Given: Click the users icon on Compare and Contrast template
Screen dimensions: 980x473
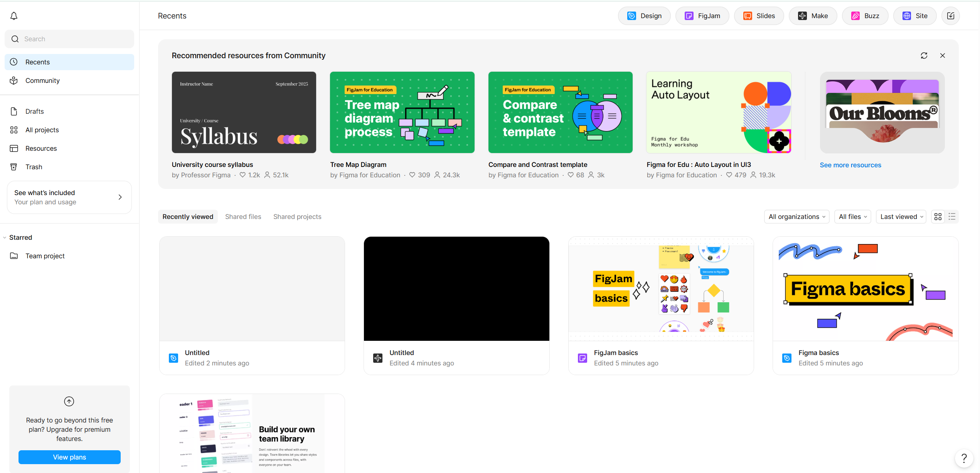Looking at the screenshot, I should tap(591, 175).
